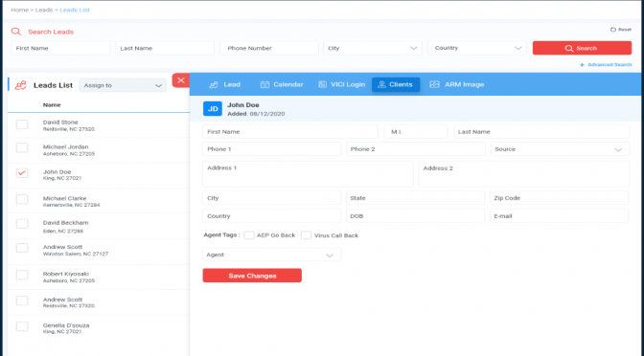Click the State field
The height and width of the screenshot is (356, 644).
click(415, 198)
